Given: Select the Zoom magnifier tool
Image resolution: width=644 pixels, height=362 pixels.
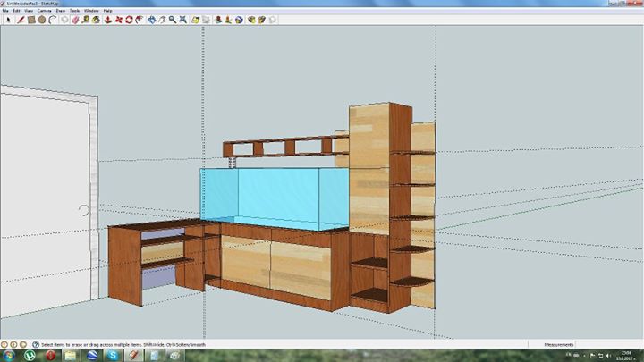Looking at the screenshot, I should (x=172, y=19).
